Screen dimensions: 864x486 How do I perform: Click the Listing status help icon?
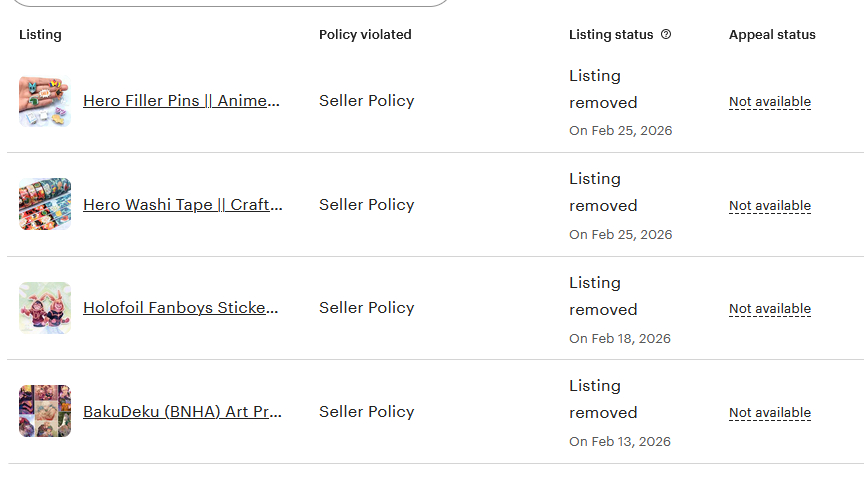tap(666, 34)
